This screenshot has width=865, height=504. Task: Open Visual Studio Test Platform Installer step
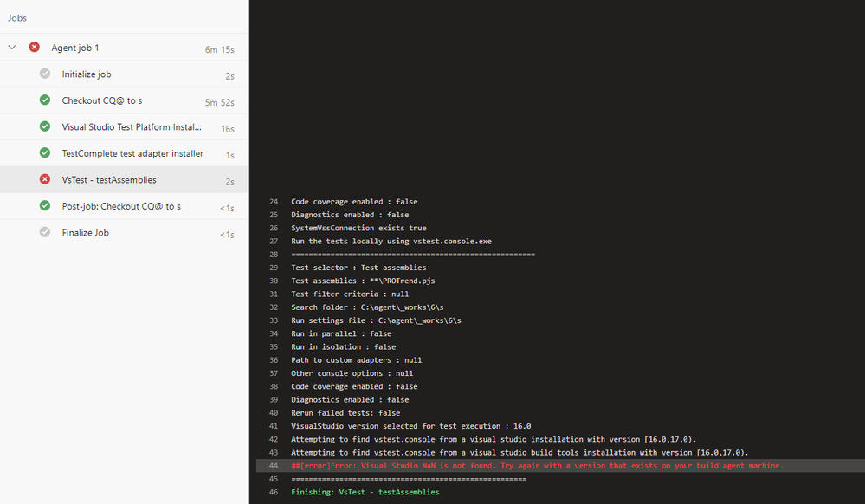(132, 127)
